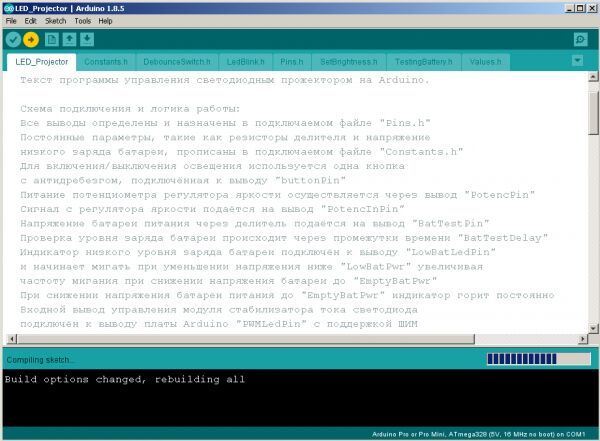Click the horizontal scrollbar thumb
The image size is (600, 441).
point(246,339)
